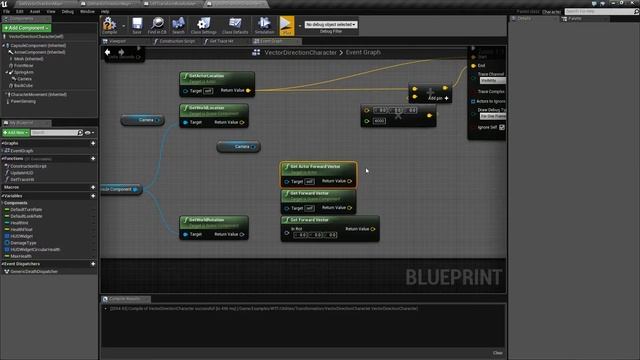Open the debug object filter dropdown

click(331, 24)
